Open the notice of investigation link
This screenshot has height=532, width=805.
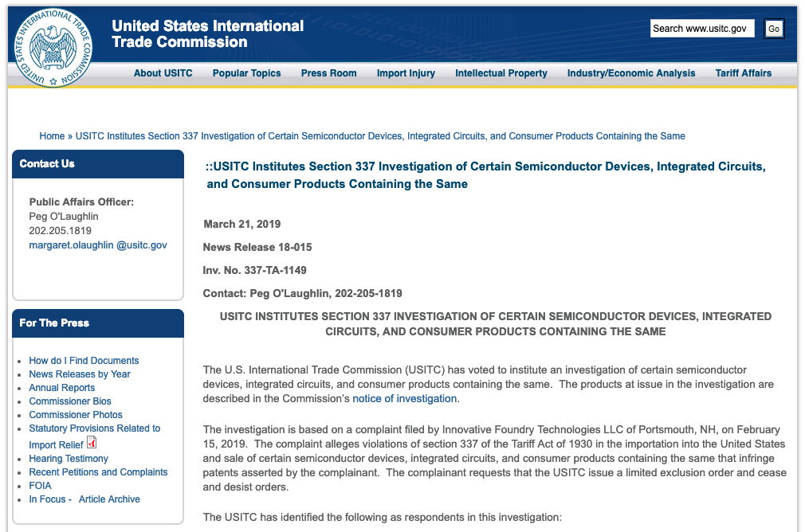[404, 398]
